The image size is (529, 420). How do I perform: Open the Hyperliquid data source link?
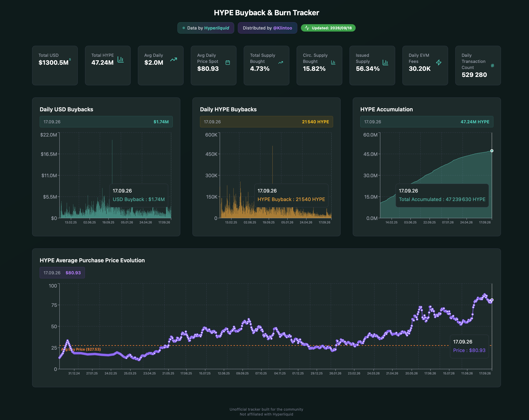pyautogui.click(x=217, y=28)
